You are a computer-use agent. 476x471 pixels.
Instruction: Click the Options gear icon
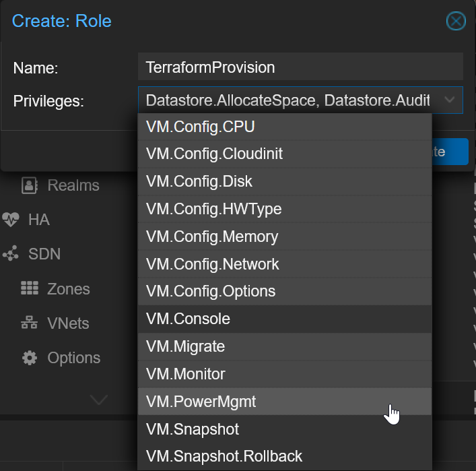30,358
